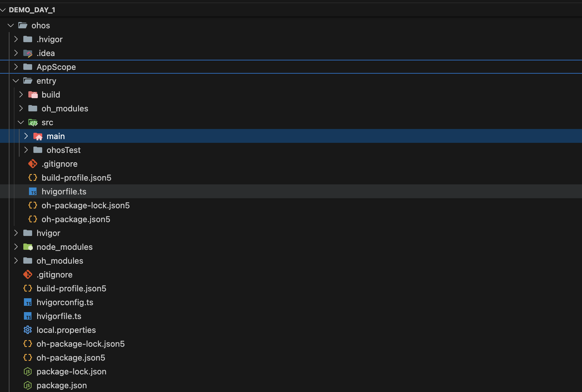Click the gear icon next to local.properties

pyautogui.click(x=28, y=330)
